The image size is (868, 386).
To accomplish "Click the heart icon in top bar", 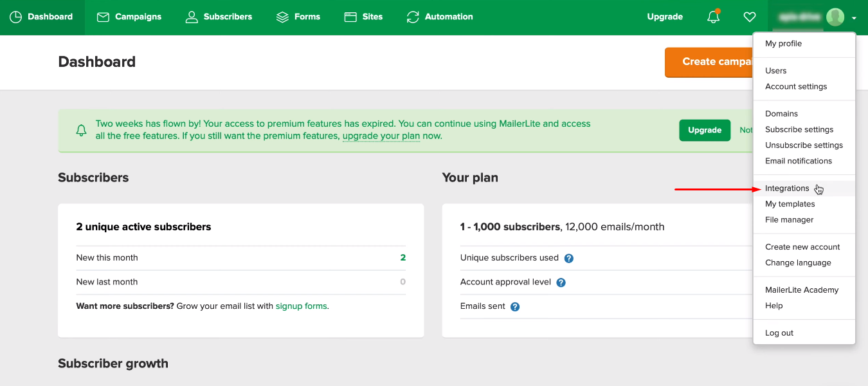I will (749, 17).
